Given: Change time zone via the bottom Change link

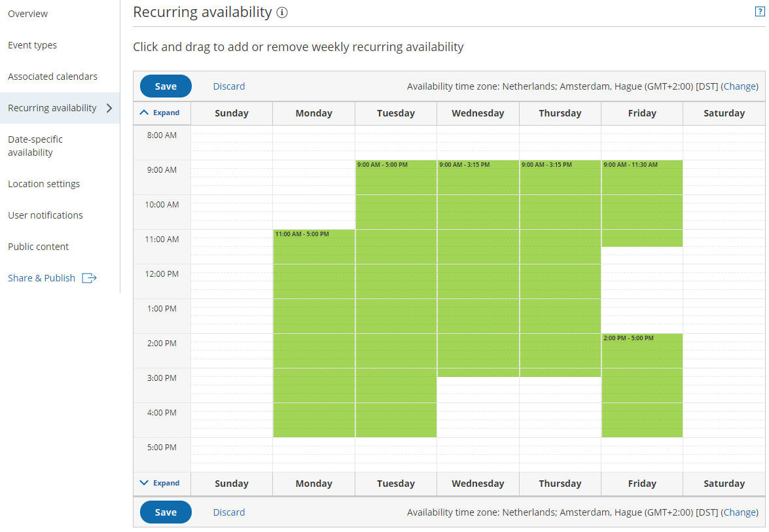Looking at the screenshot, I should pyautogui.click(x=740, y=512).
